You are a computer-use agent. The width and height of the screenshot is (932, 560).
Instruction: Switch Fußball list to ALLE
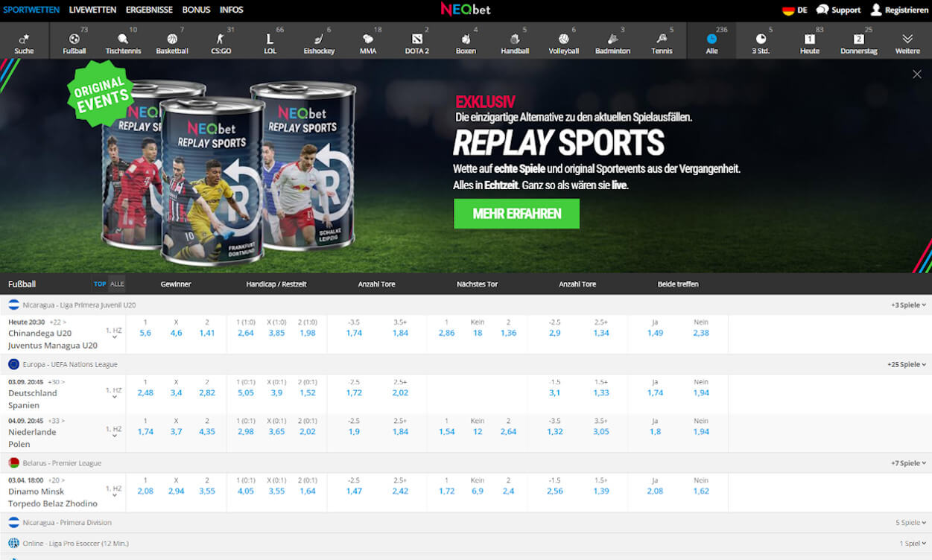117,284
